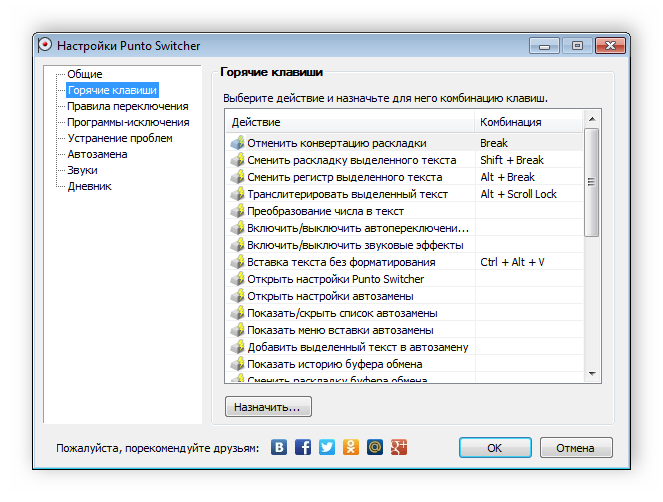Click icon beside Включить/выключить звуковые эффекты

point(238,245)
